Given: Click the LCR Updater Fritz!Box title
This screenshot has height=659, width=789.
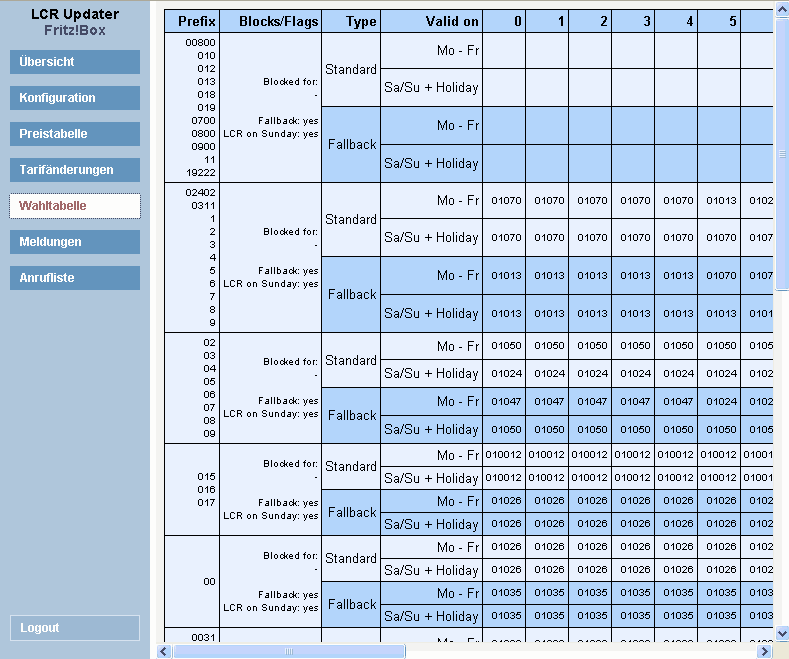Looking at the screenshot, I should tap(75, 22).
